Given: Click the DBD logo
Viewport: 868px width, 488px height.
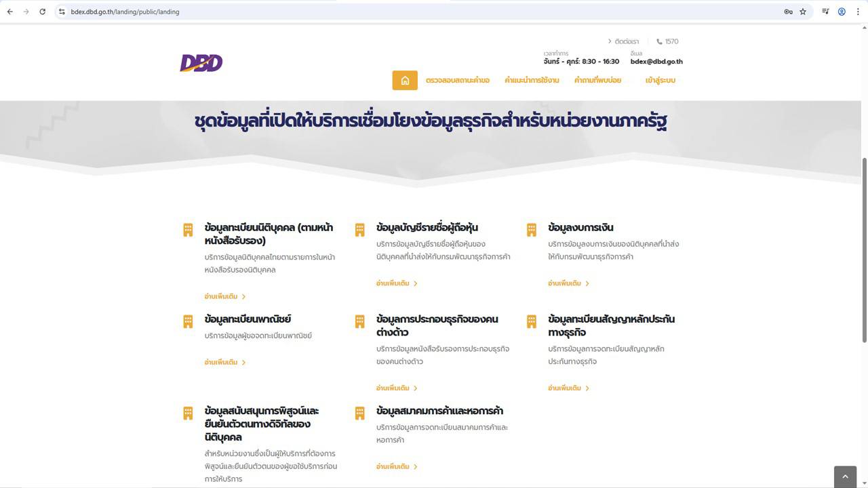Looking at the screenshot, I should coord(201,63).
